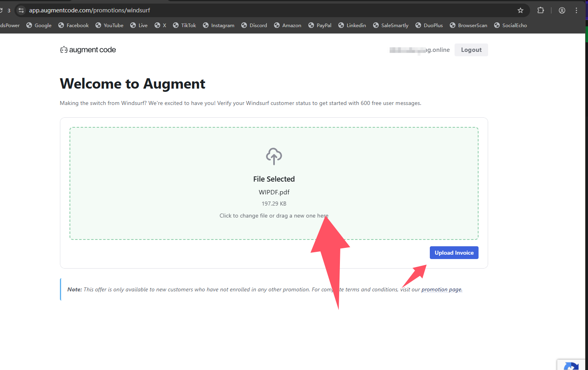Click the site information icon in address bar
This screenshot has height=370, width=588.
[21, 10]
